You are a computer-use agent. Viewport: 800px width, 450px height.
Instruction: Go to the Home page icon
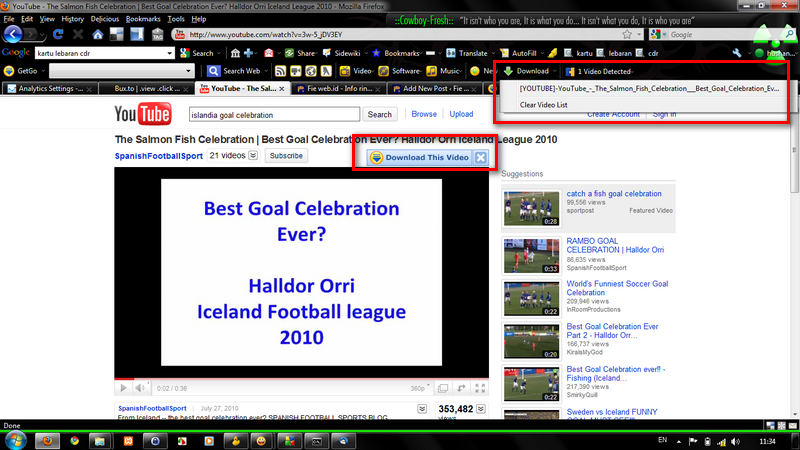[x=97, y=35]
